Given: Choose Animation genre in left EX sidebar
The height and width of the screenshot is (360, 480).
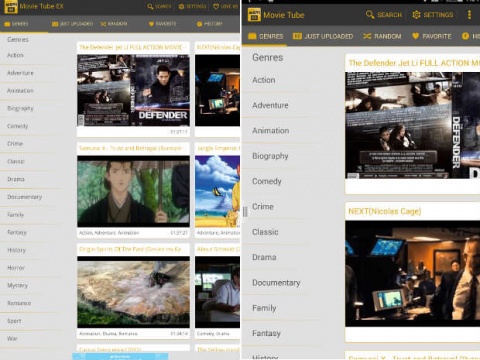Looking at the screenshot, I should pos(20,91).
